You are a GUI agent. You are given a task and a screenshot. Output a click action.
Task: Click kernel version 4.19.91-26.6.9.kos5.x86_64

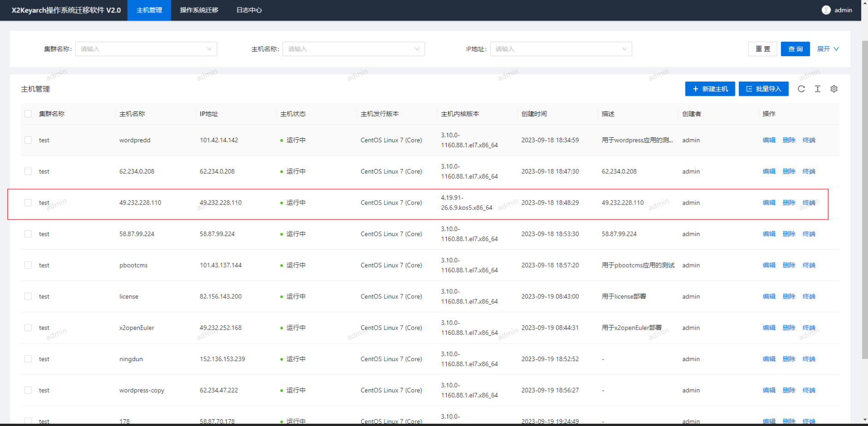(x=466, y=203)
